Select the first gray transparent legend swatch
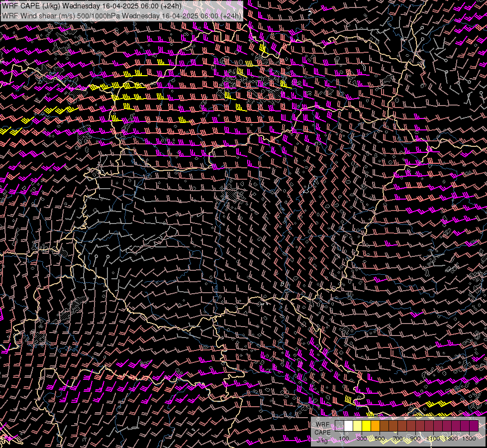487x448 pixels. pos(339,426)
